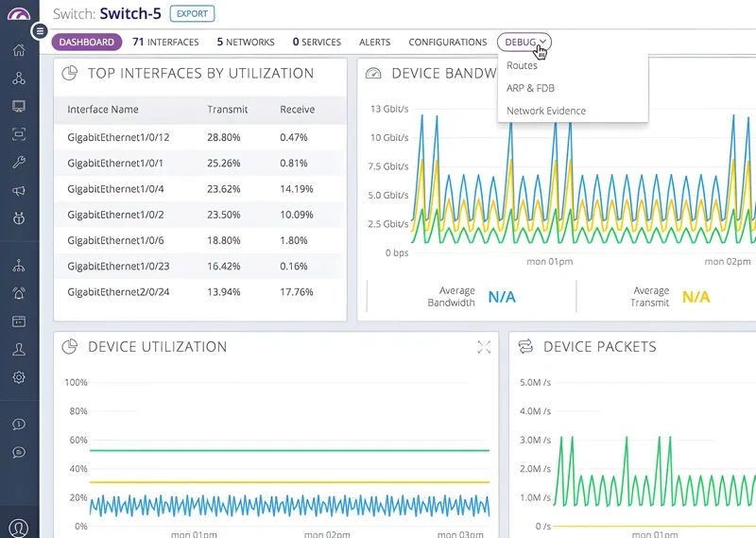Screen dimensions: 756x538
Task: Open the settings gear in sidebar
Action: [19, 377]
